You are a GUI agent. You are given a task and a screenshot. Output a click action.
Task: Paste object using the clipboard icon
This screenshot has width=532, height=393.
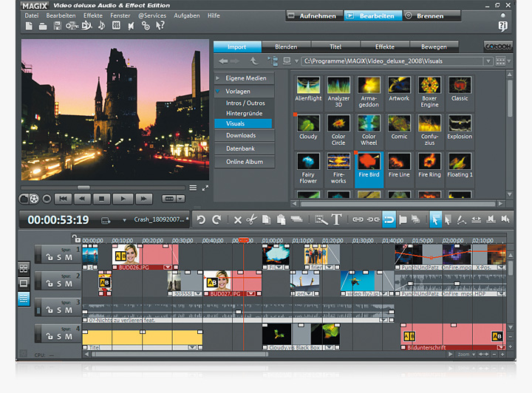click(281, 219)
